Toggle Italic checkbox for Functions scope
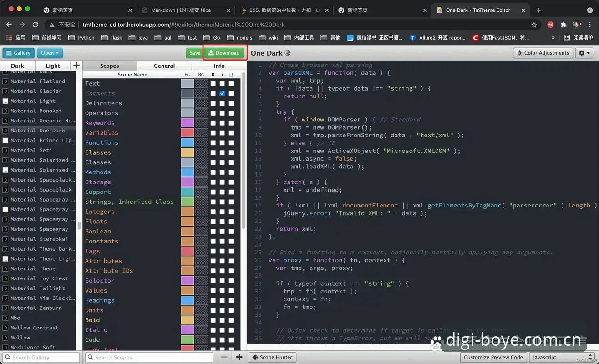 [x=222, y=143]
